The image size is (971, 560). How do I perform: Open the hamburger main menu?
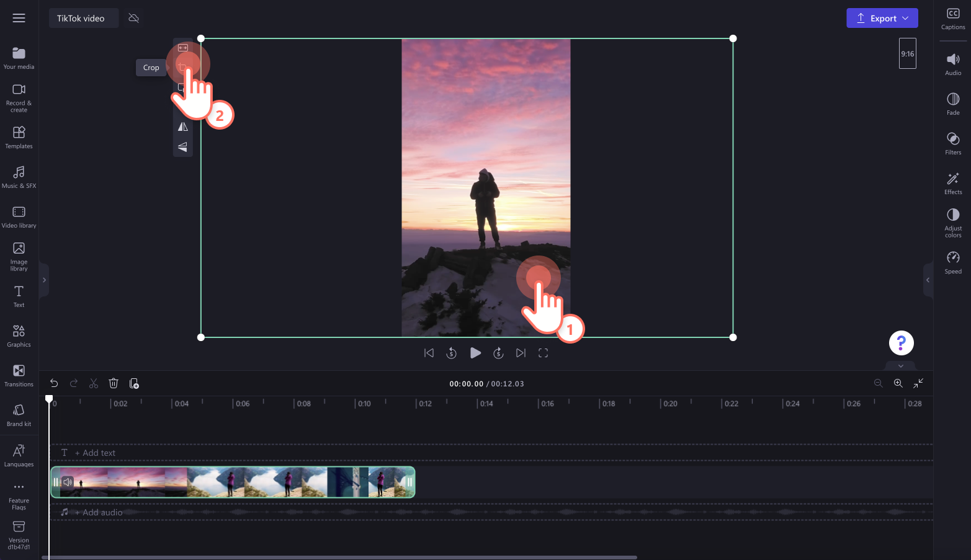pos(19,18)
